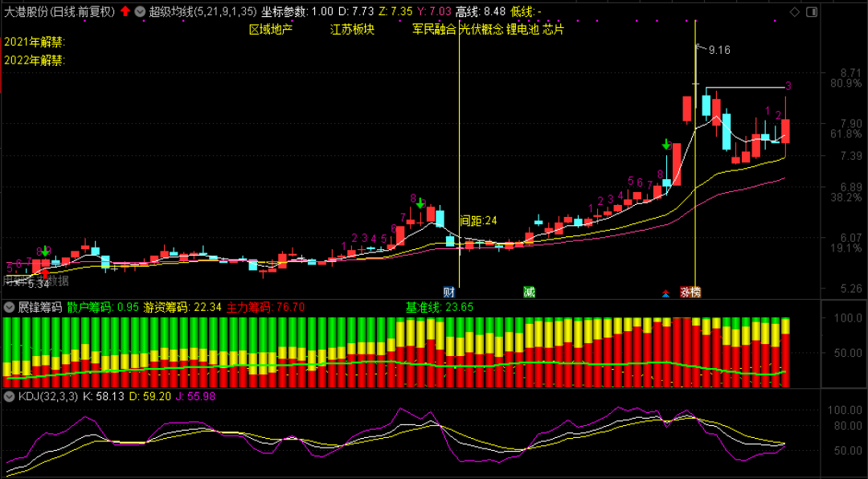Click the red up arrow beside 大港股份 title
Viewport: 868px width, 479px height.
coord(125,11)
